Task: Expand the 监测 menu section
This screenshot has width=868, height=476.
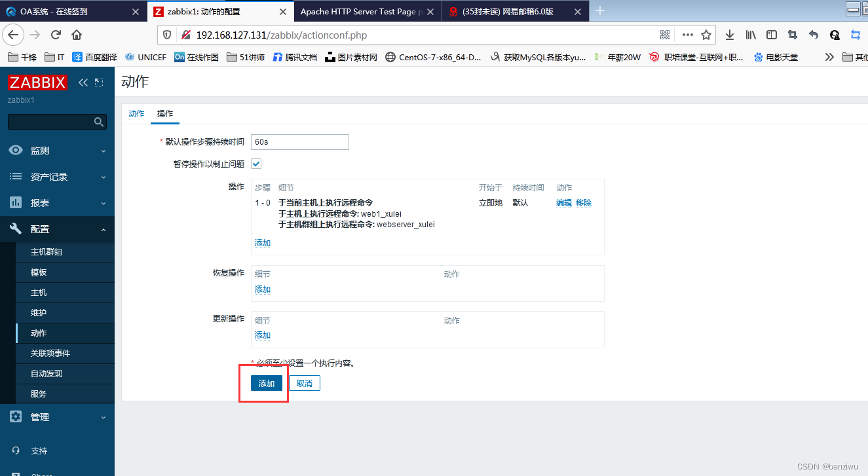Action: click(x=57, y=151)
